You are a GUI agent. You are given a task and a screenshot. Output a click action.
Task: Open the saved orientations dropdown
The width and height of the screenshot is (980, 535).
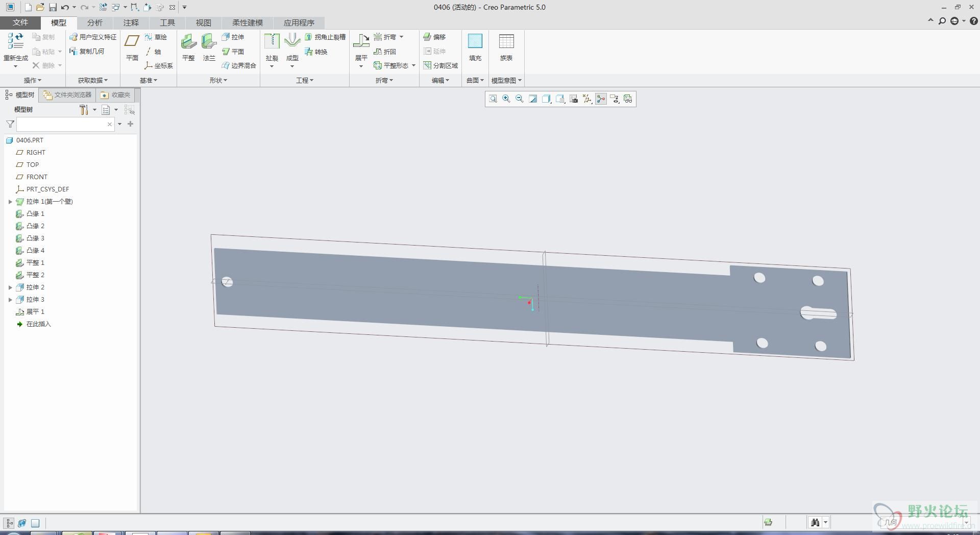coord(560,99)
